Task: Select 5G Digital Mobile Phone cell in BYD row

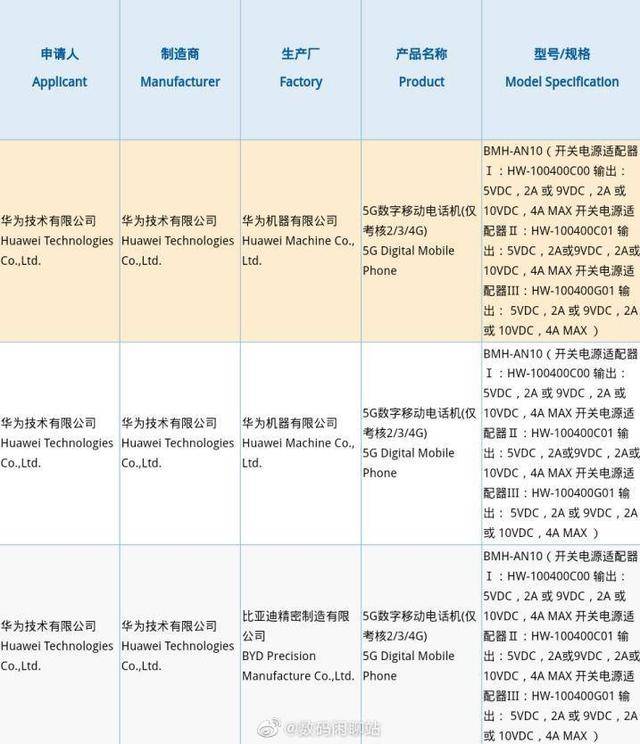Action: coord(421,645)
